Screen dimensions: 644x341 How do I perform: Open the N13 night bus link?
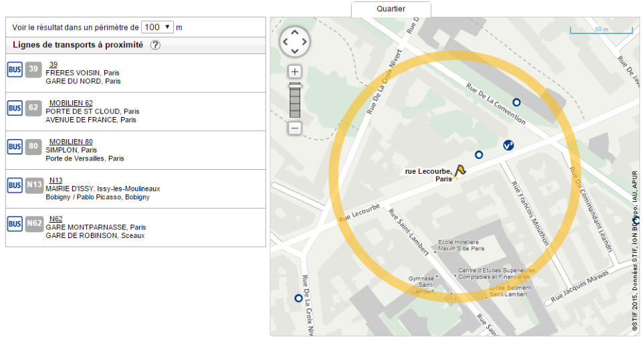(x=56, y=181)
